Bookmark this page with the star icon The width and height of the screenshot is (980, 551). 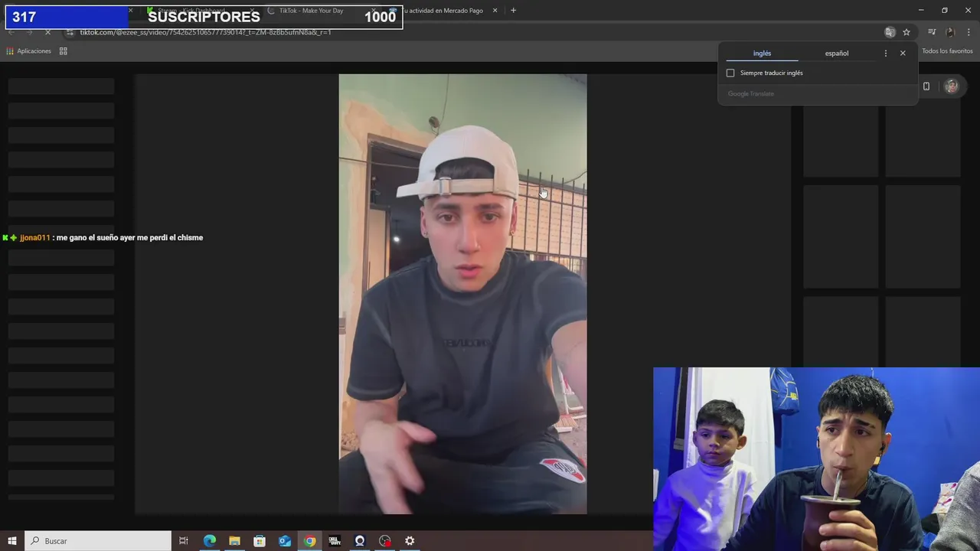point(906,32)
